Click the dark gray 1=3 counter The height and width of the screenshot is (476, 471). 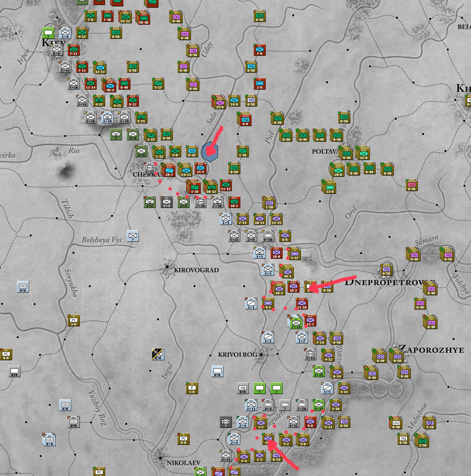tap(167, 202)
